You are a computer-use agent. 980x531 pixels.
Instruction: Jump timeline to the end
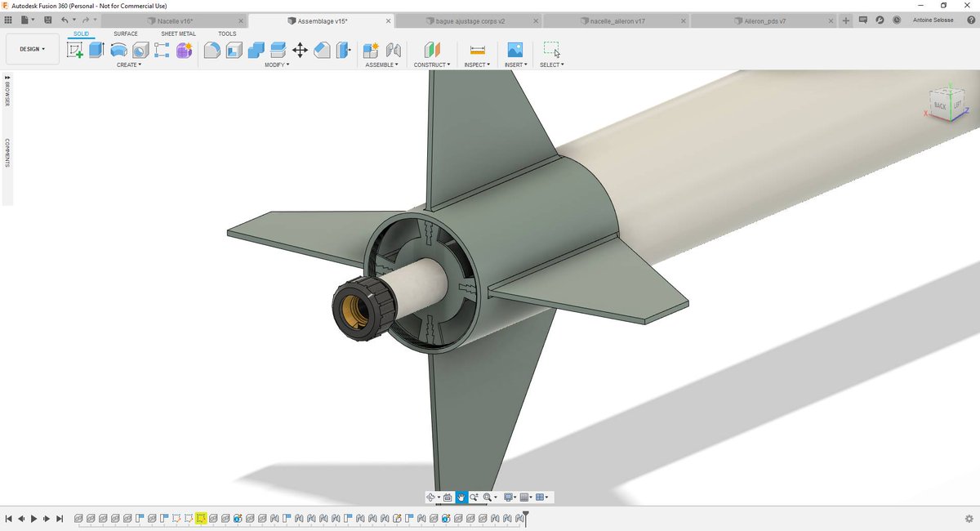coord(60,518)
